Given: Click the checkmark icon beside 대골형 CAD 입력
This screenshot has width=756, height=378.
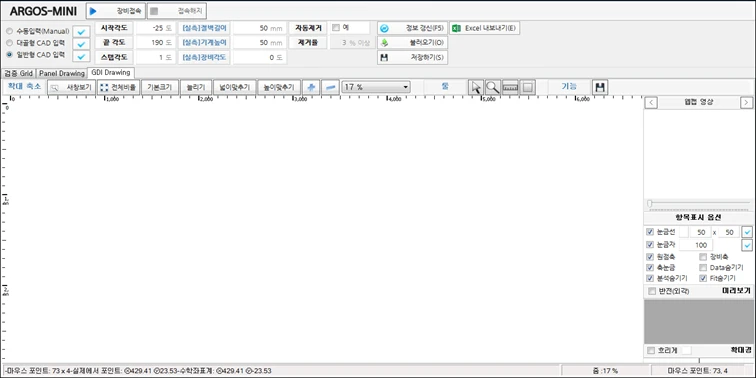Looking at the screenshot, I should [81, 44].
